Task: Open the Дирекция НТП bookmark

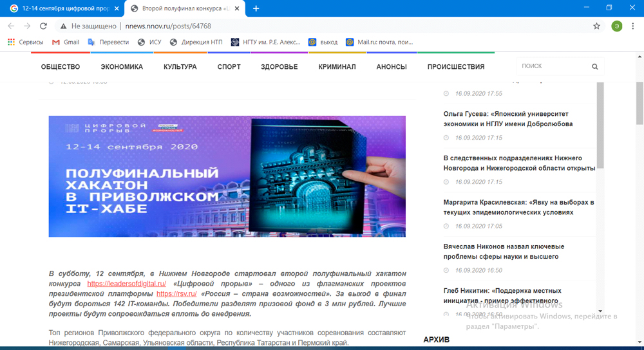Action: click(196, 42)
